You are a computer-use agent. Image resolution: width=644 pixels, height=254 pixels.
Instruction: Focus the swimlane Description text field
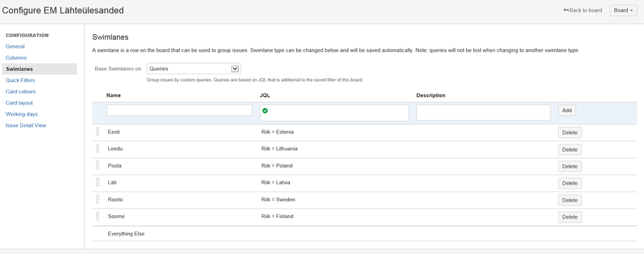point(483,113)
